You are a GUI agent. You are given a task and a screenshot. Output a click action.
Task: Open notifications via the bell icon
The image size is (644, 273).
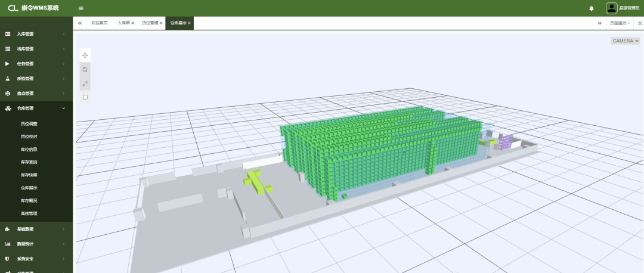pyautogui.click(x=592, y=8)
